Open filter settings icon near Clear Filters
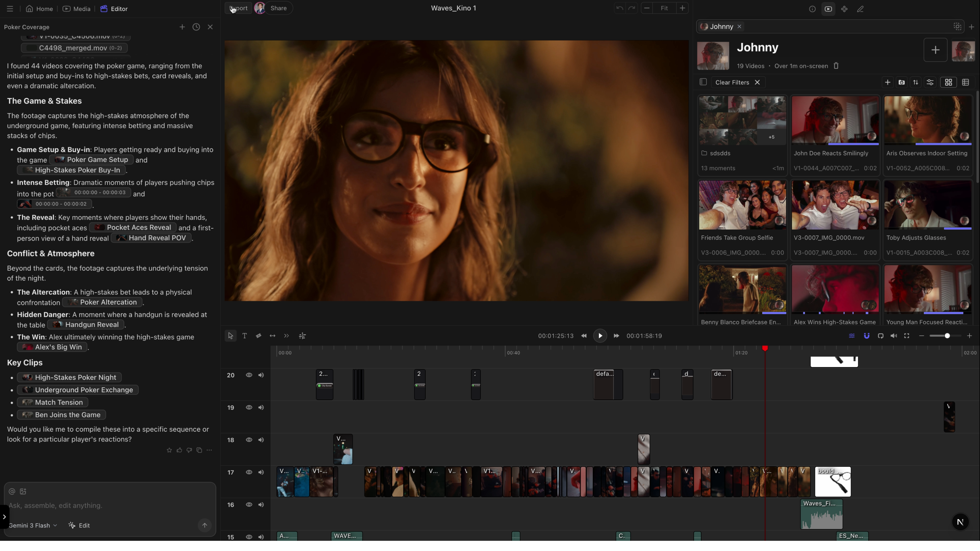Image resolution: width=980 pixels, height=551 pixels. tap(930, 82)
